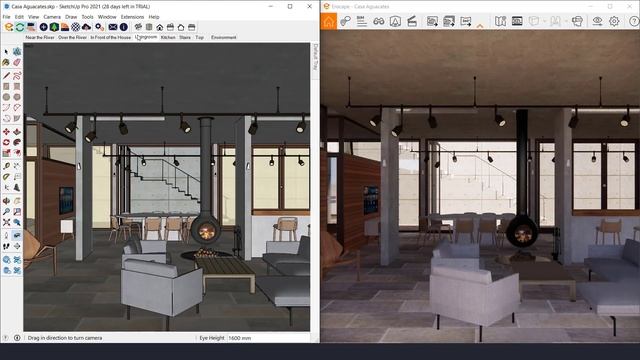640x360 pixels.
Task: Select the Circle tool
Action: (x=6, y=97)
